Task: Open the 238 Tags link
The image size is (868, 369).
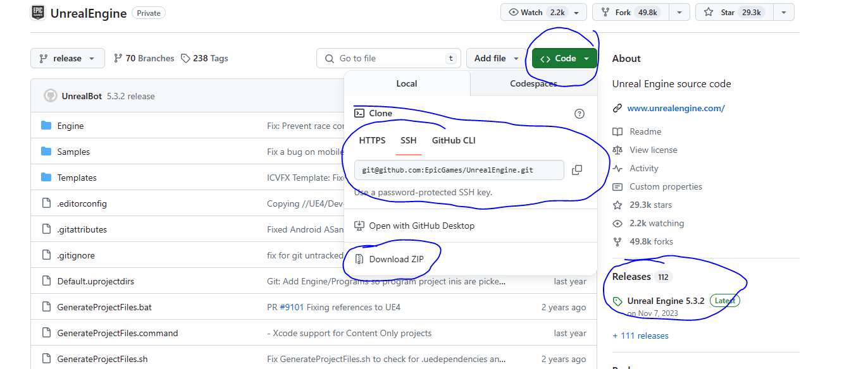Action: click(204, 58)
